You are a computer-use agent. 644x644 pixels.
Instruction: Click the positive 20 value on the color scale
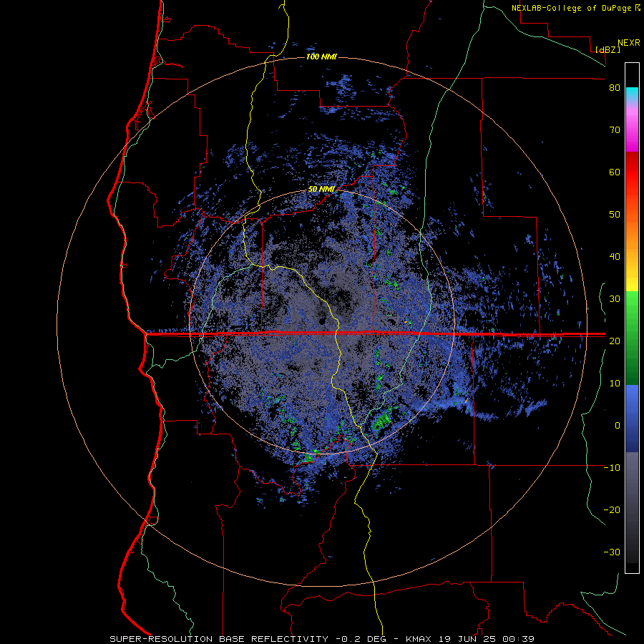615,341
